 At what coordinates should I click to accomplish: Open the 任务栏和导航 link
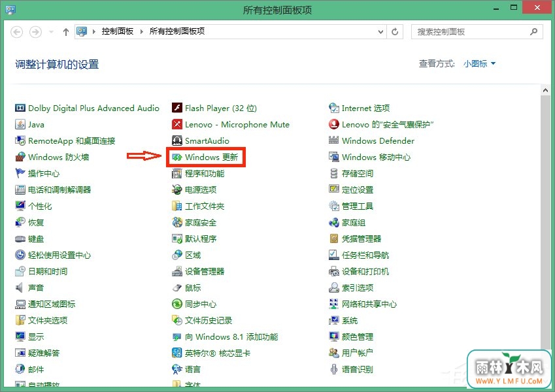[365, 255]
